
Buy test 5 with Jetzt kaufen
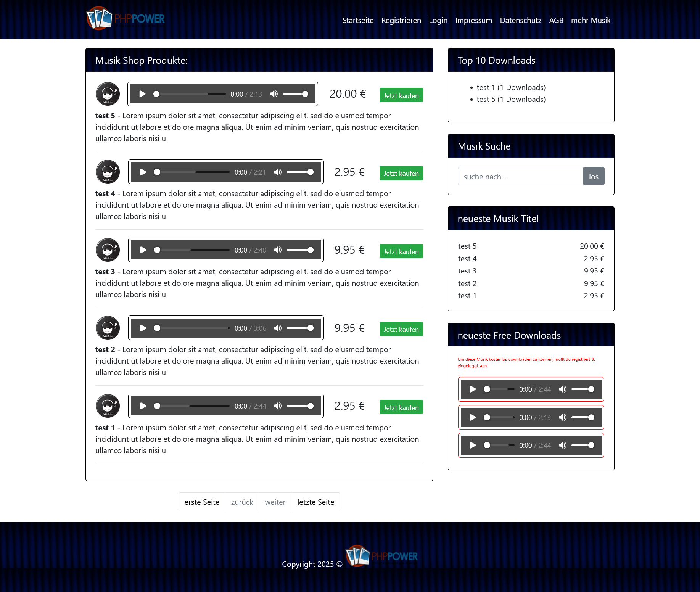click(x=401, y=95)
